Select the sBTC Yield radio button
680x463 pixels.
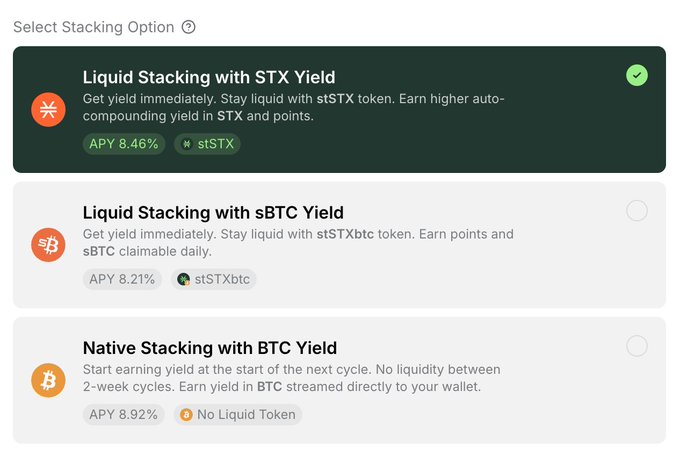point(636,211)
